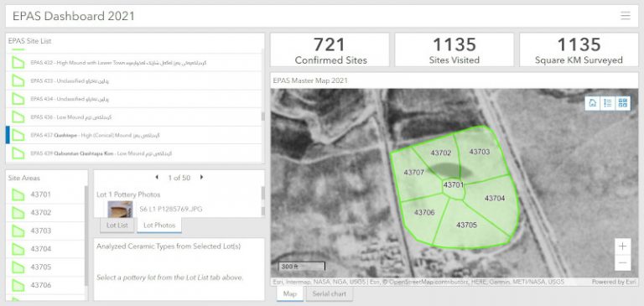644x306 pixels.
Task: Open the map legend icon
Action: tap(607, 103)
